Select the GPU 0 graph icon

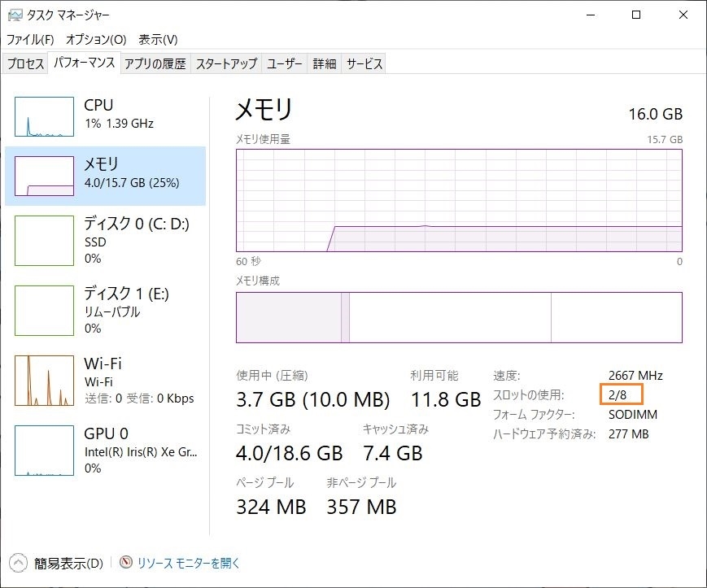point(44,451)
